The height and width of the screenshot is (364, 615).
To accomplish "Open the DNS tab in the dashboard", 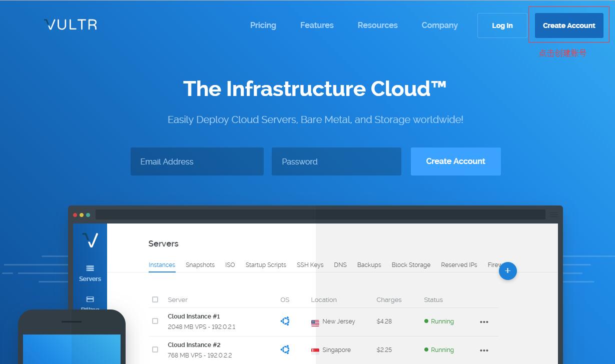I will 340,264.
